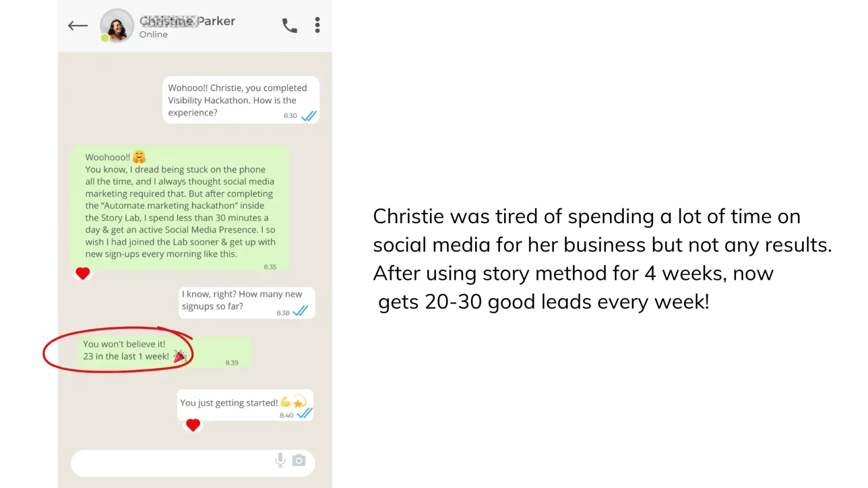
Task: Click the read receipt ticks at 8.30
Action: (x=309, y=116)
